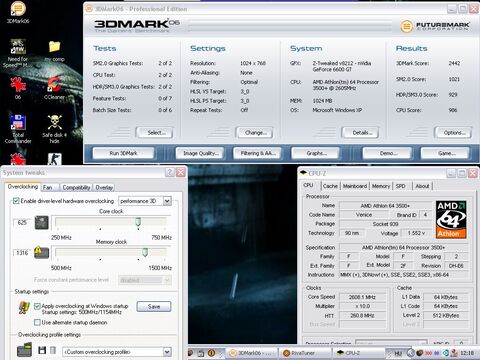Open the Counter-Strike desktop icon
The width and height of the screenshot is (480, 360).
point(54,159)
